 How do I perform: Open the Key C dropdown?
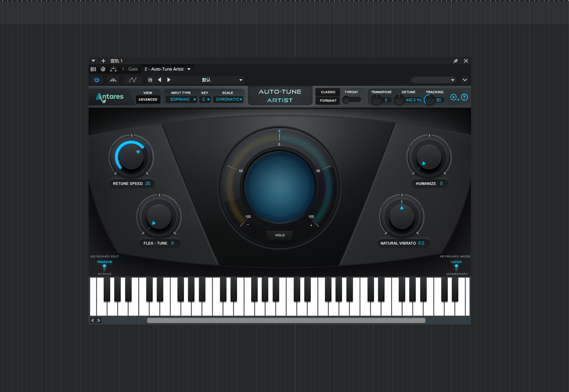(x=205, y=99)
